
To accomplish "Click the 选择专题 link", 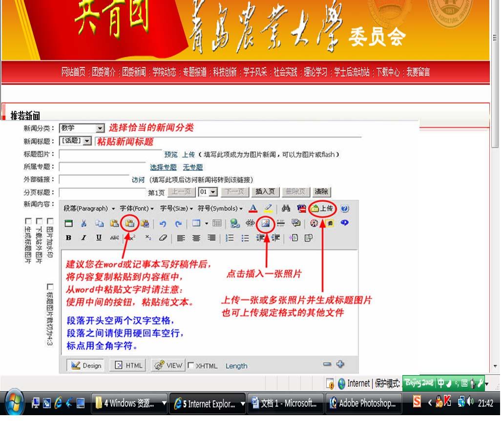I will (x=163, y=167).
